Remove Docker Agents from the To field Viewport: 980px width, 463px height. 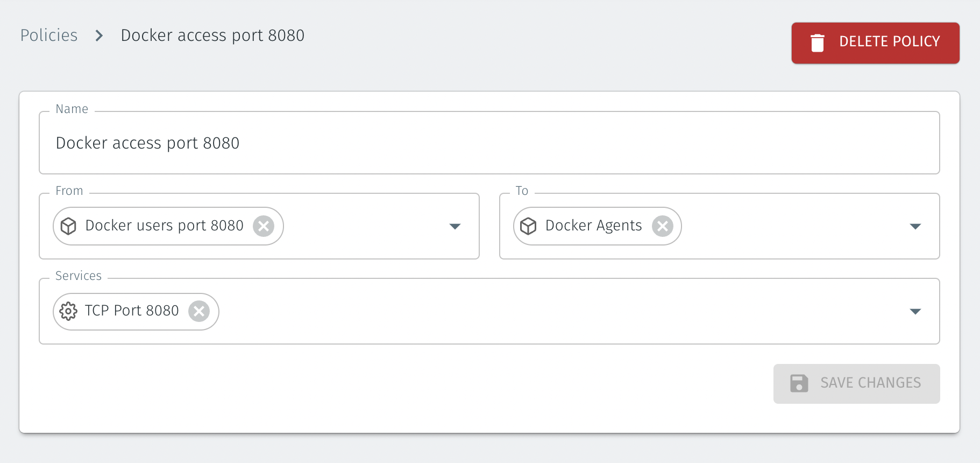click(663, 226)
